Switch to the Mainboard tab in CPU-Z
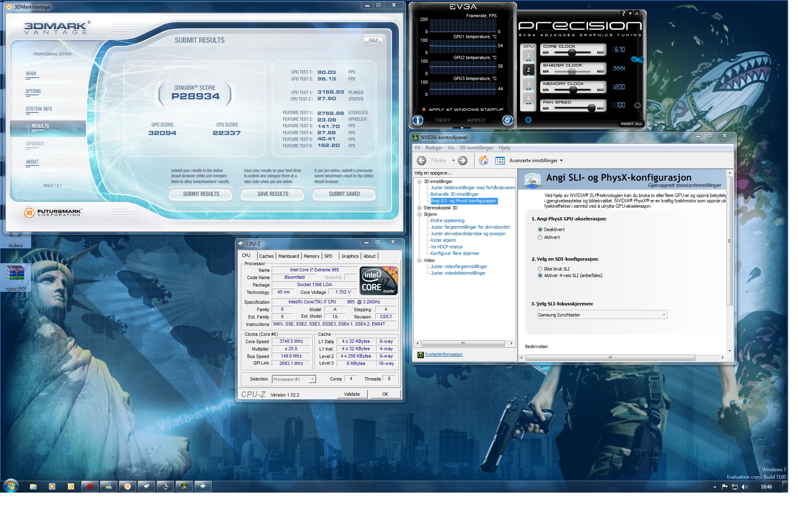 click(289, 256)
